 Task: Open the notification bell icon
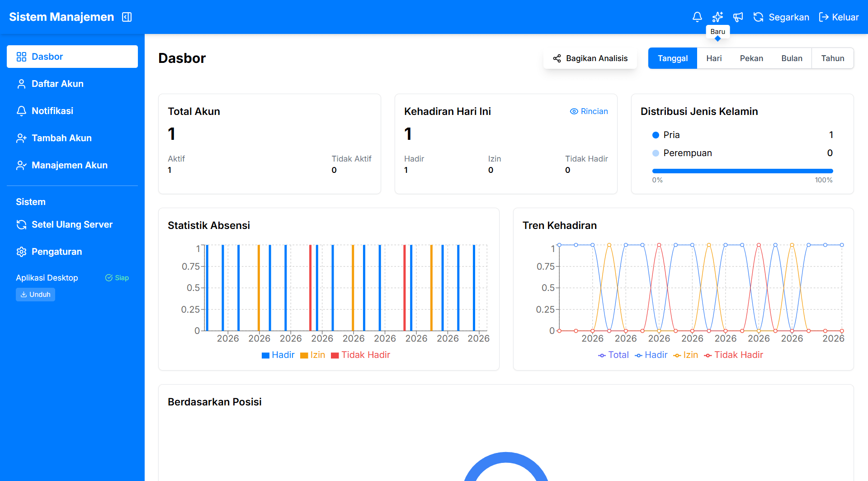coord(697,17)
